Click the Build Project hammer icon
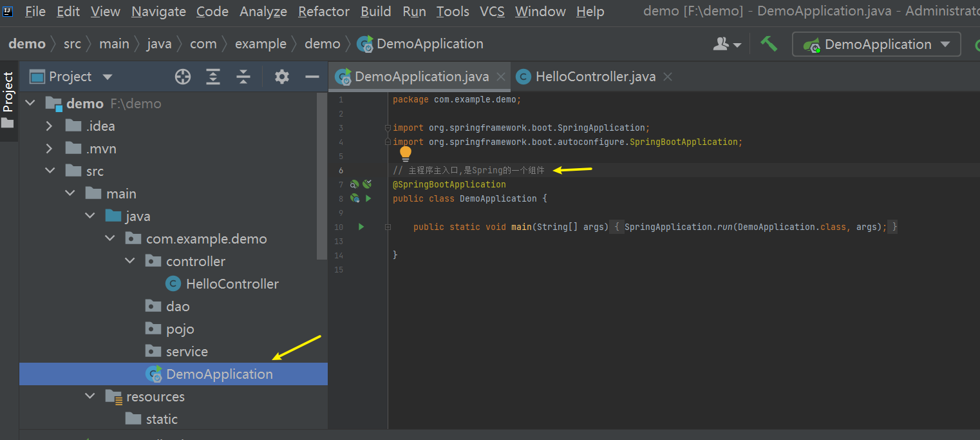 click(x=769, y=44)
